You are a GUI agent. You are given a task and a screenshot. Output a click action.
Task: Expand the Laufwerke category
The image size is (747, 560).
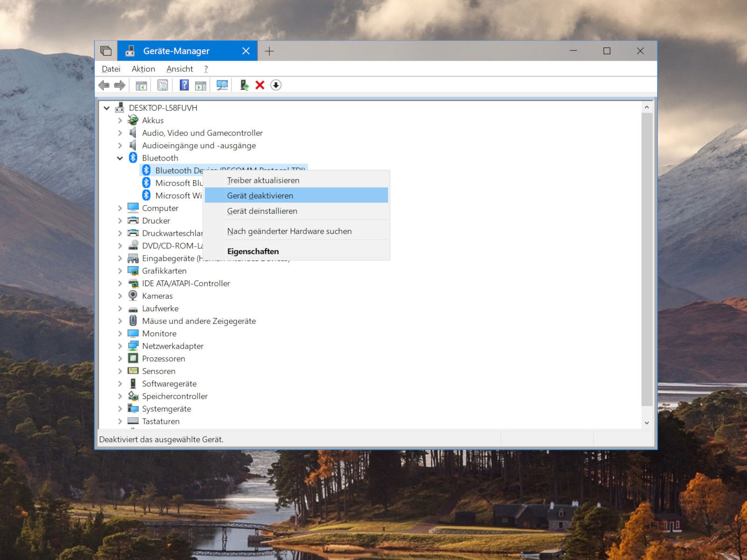[x=120, y=308]
